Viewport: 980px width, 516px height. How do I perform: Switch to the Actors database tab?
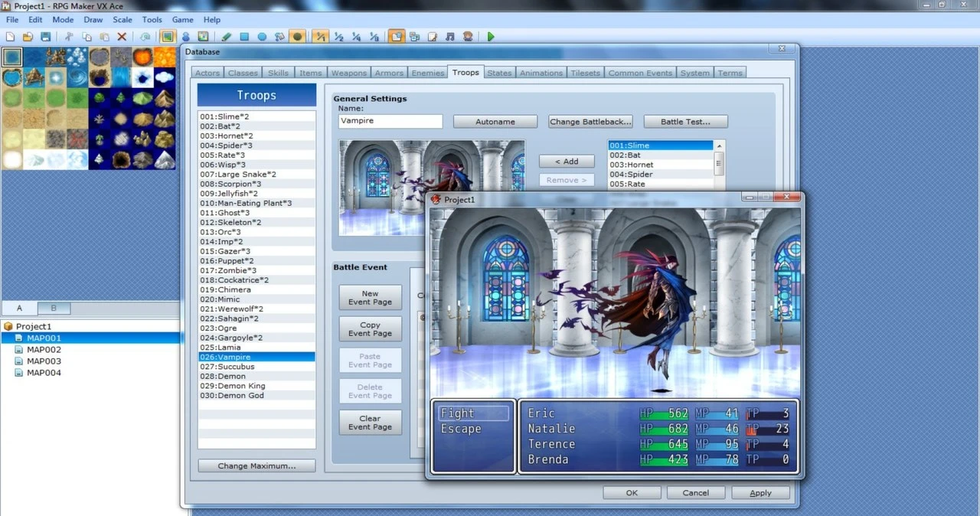tap(207, 73)
